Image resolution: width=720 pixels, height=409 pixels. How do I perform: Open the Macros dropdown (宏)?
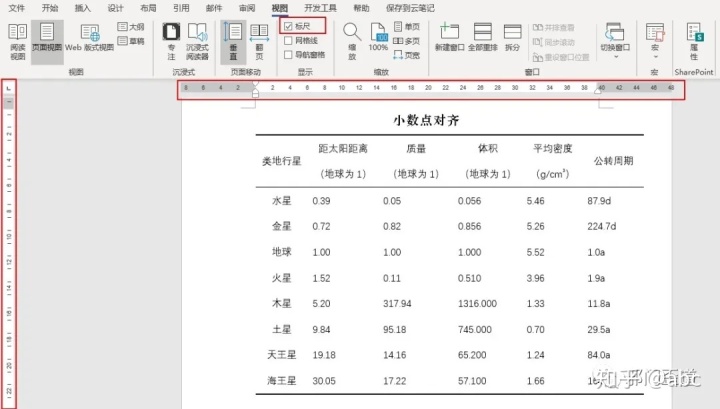pos(655,41)
